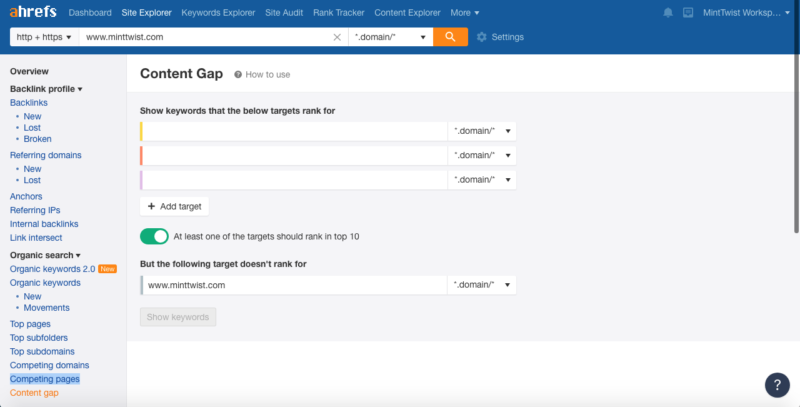The height and width of the screenshot is (407, 800).
Task: Collapse the Backlink profile section
Action: pyautogui.click(x=46, y=89)
